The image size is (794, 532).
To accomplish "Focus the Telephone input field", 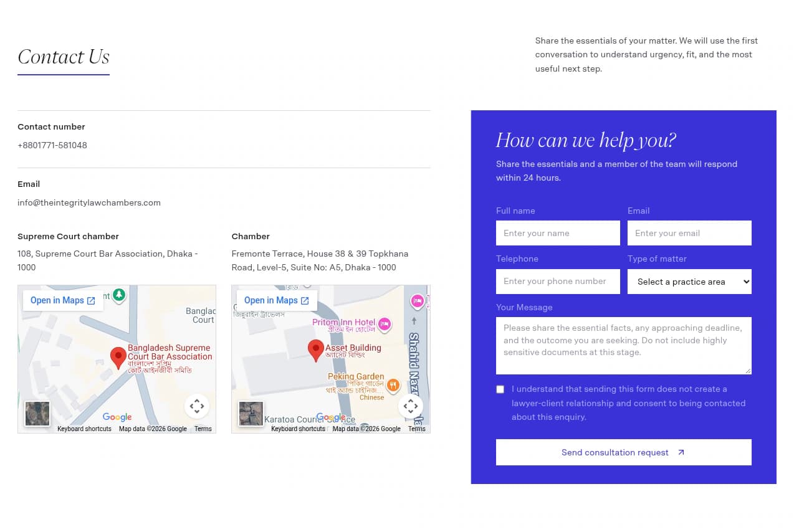I will click(x=558, y=282).
